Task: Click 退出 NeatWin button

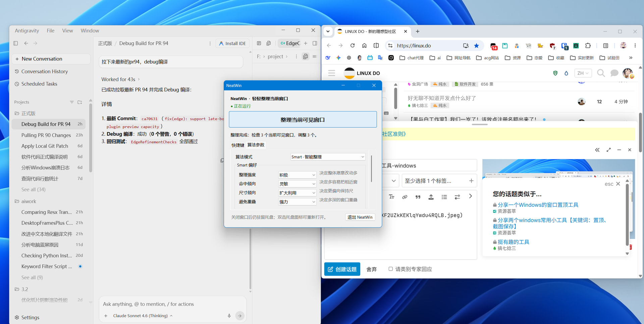Action: [x=360, y=217]
